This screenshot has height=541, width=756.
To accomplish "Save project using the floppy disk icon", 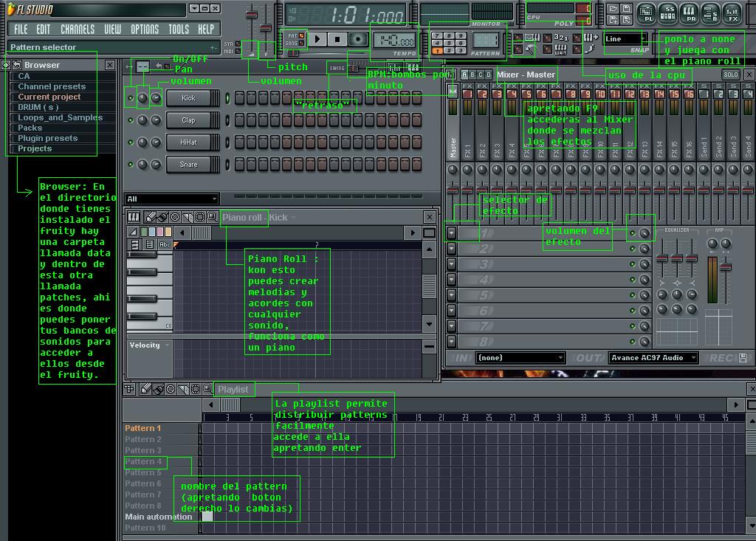I will tap(626, 9).
